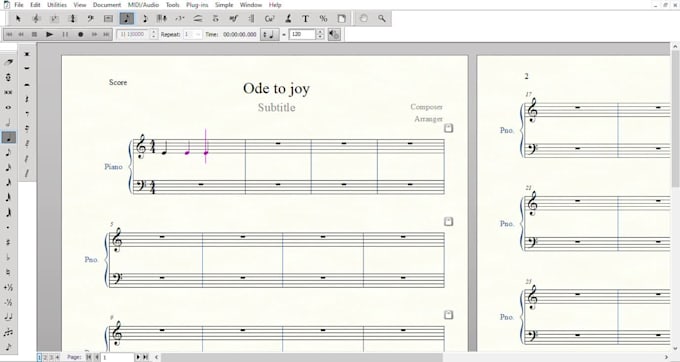Select the Smart Shape tool
The height and width of the screenshot is (362, 680).
click(x=198, y=18)
